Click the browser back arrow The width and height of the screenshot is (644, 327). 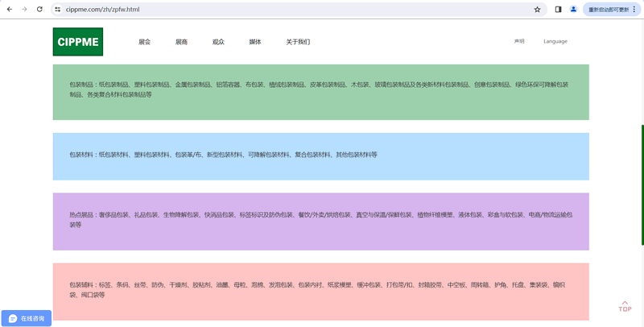[x=9, y=9]
